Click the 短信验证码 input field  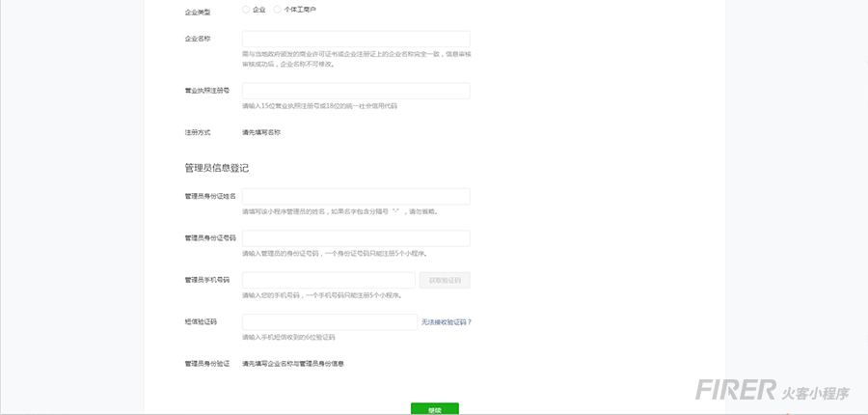(330, 322)
